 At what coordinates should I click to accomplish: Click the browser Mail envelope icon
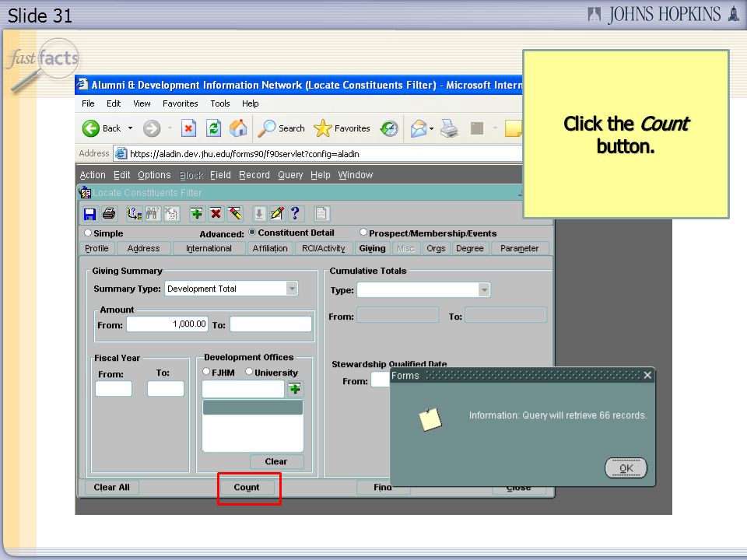coord(418,128)
